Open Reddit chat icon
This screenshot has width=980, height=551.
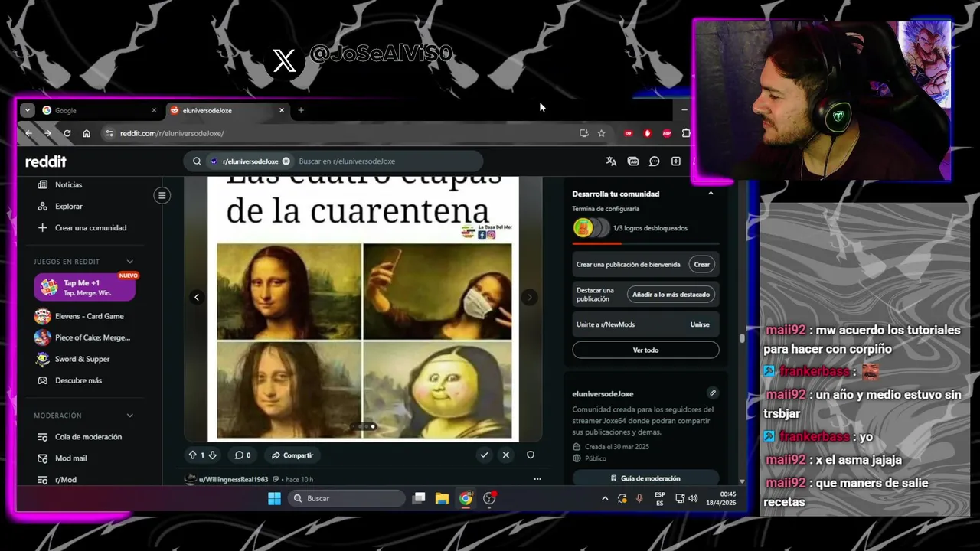tap(655, 161)
